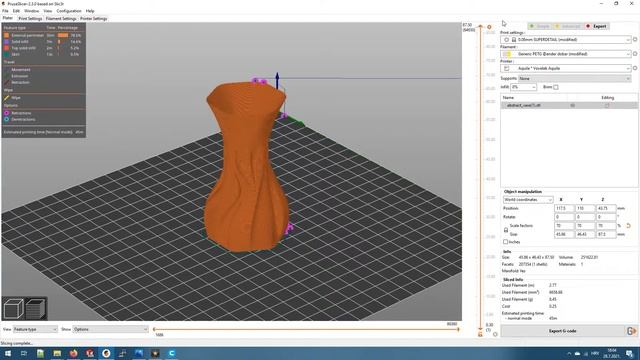The image size is (640, 360).
Task: Click the Editing icon in the object row
Action: [x=607, y=105]
